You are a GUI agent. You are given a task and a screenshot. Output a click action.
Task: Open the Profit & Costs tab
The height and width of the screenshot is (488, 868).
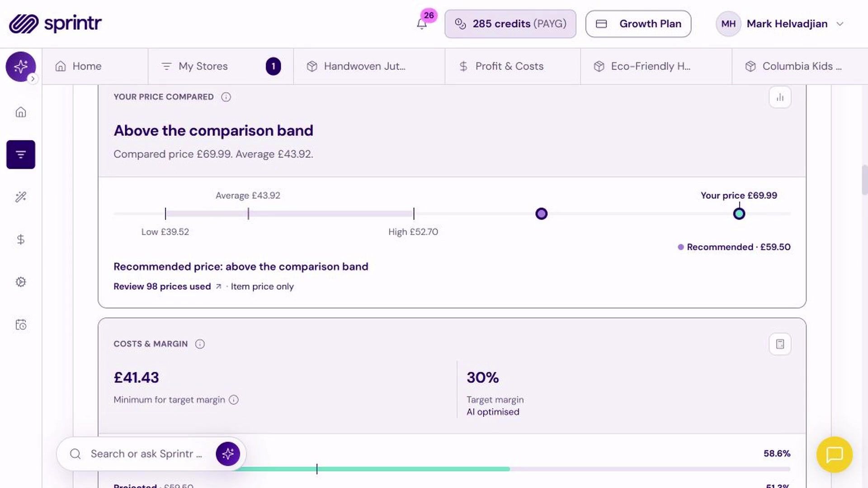click(x=513, y=66)
